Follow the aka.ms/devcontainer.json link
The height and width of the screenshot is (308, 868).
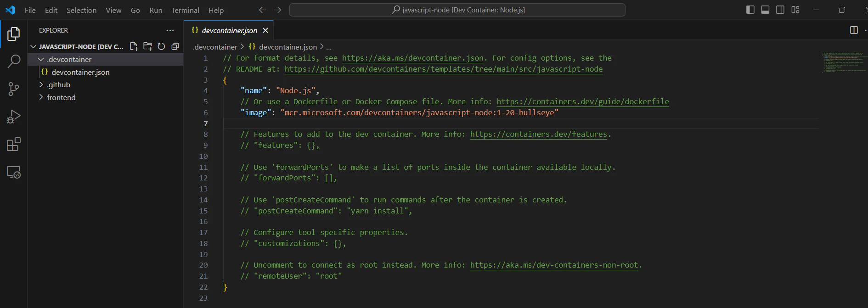tap(412, 58)
